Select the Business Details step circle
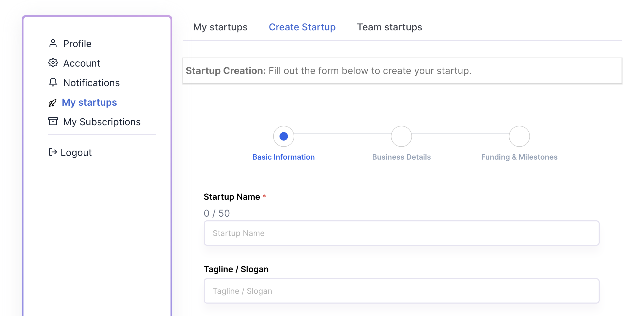644x316 pixels. [x=401, y=136]
